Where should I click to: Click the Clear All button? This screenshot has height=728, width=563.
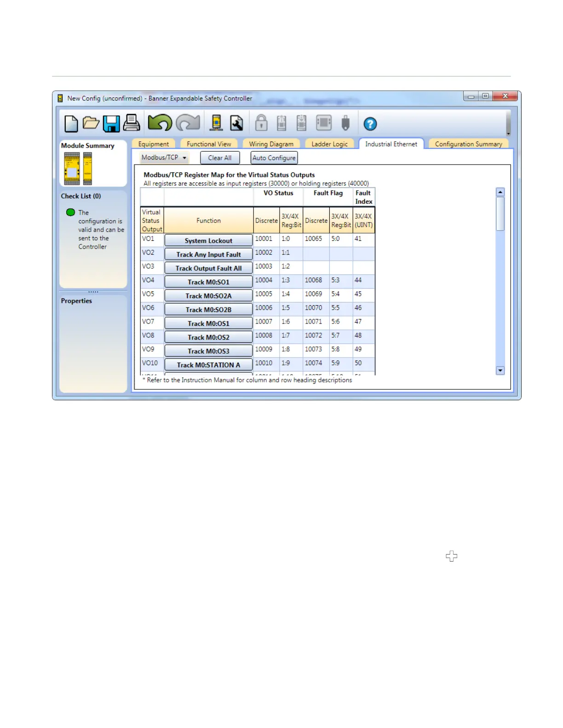(x=220, y=158)
